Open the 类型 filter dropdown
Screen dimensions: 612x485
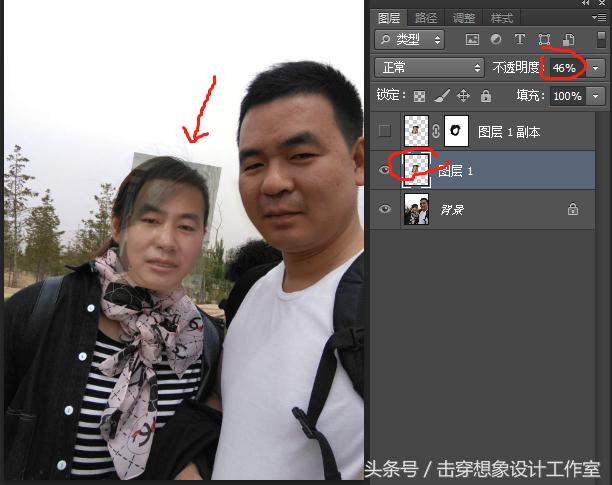409,39
